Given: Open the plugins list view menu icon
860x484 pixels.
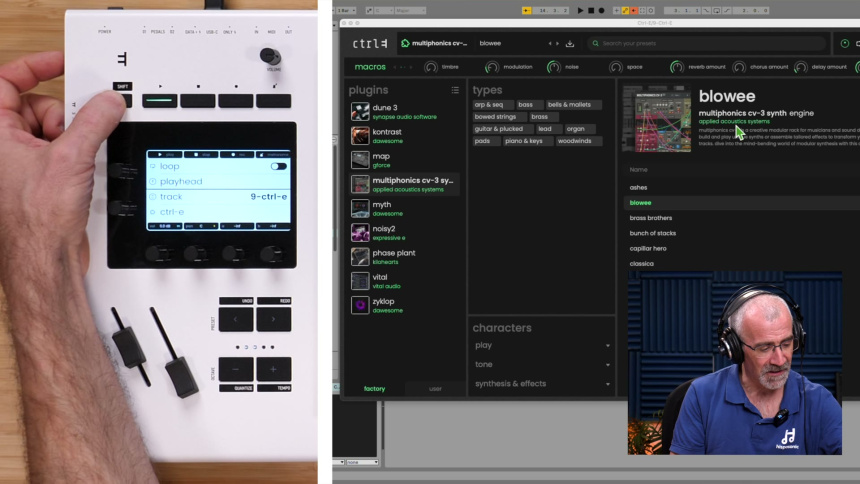Looking at the screenshot, I should pyautogui.click(x=455, y=90).
